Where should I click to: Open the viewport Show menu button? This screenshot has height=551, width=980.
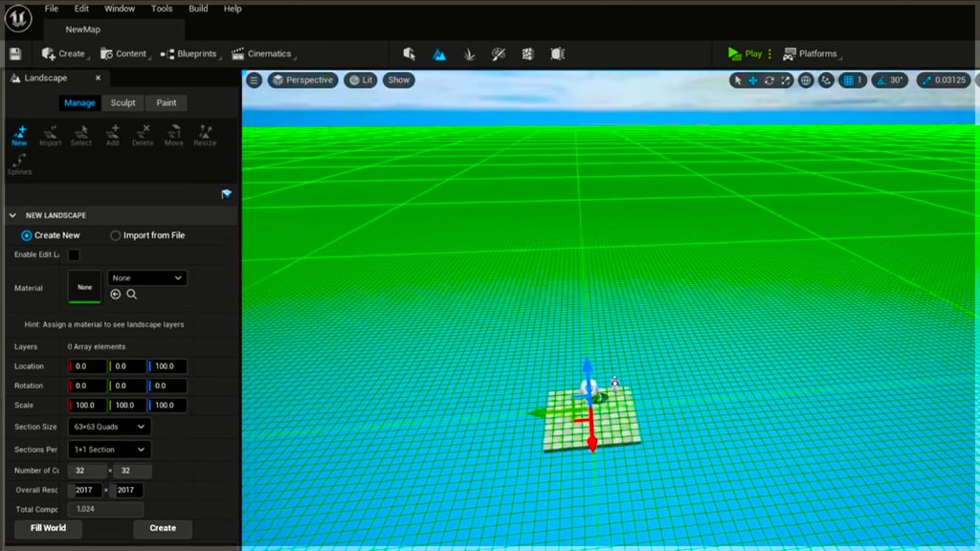click(399, 80)
